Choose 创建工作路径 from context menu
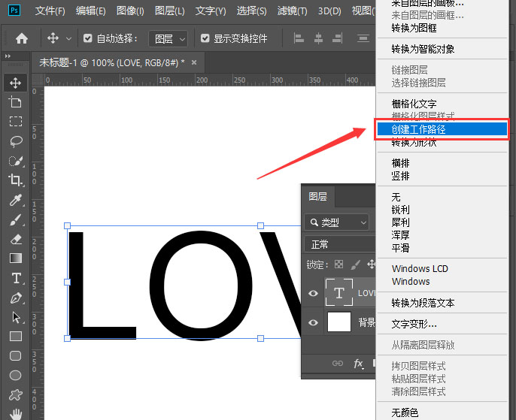The image size is (516, 420). point(419,129)
